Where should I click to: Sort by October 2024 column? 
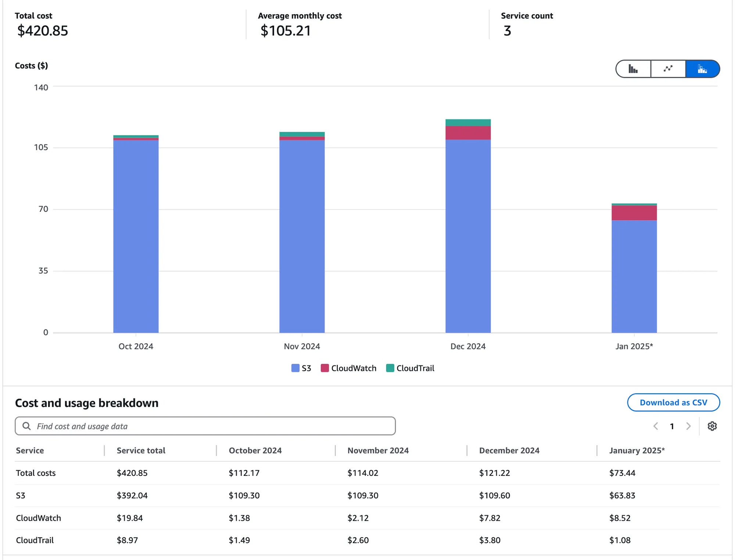255,450
